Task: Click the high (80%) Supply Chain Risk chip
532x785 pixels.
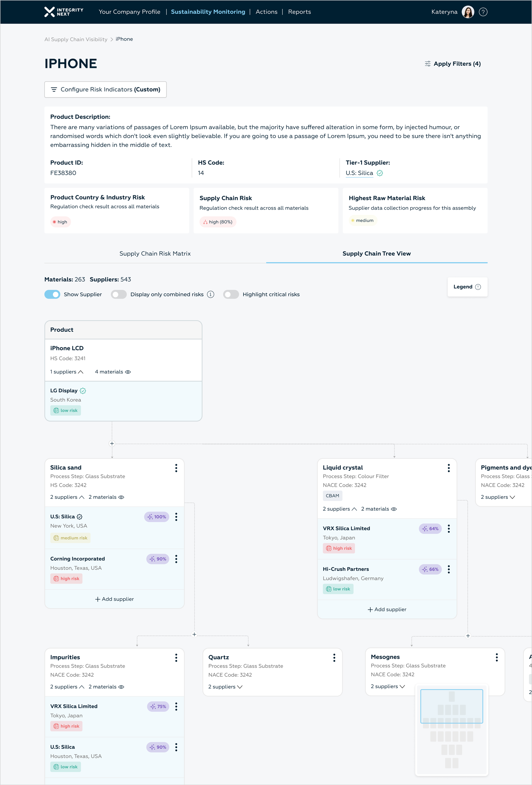Action: tap(218, 222)
